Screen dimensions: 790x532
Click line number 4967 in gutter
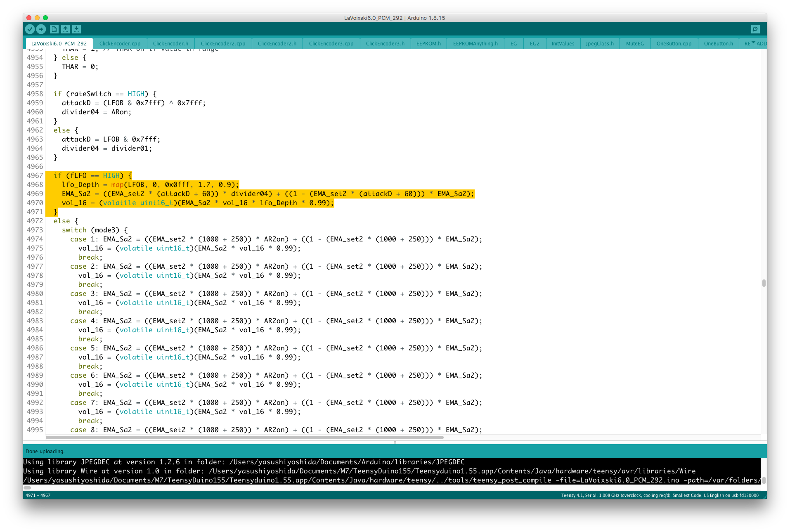pos(35,175)
